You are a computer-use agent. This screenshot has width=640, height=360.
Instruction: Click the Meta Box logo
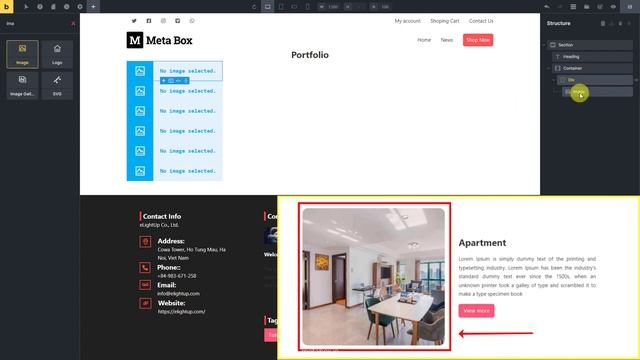(160, 40)
